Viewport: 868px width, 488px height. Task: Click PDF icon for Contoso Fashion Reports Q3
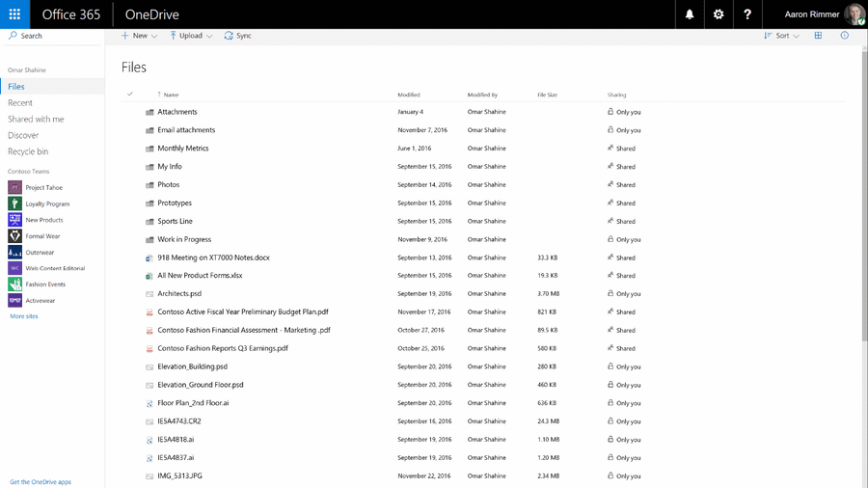(x=149, y=348)
